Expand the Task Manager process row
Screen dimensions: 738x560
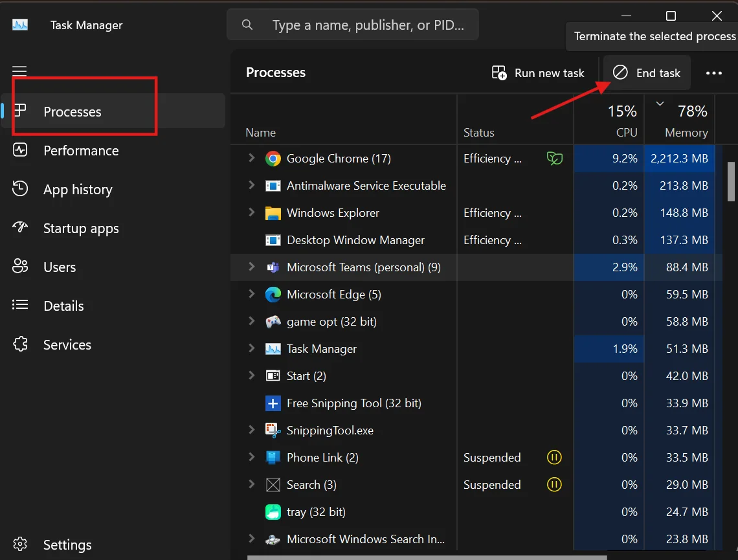(251, 348)
